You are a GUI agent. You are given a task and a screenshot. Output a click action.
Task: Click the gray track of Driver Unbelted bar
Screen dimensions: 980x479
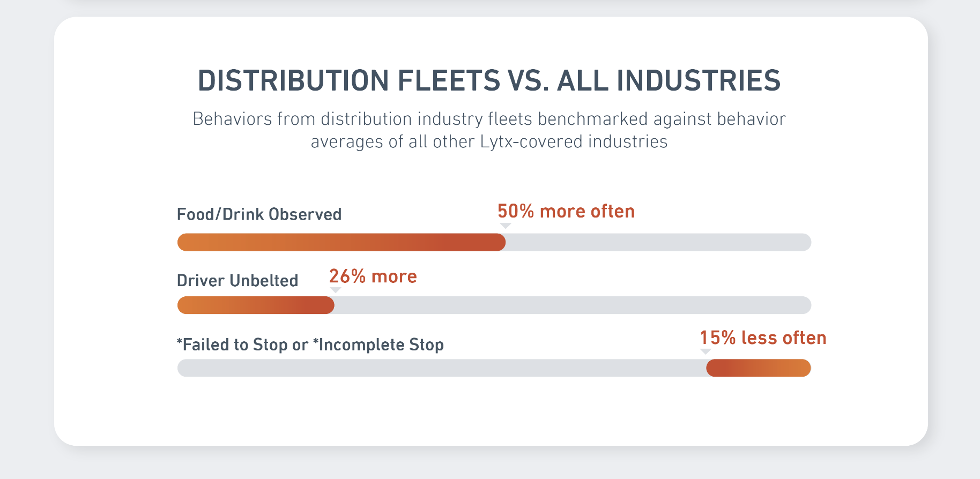pos(572,305)
